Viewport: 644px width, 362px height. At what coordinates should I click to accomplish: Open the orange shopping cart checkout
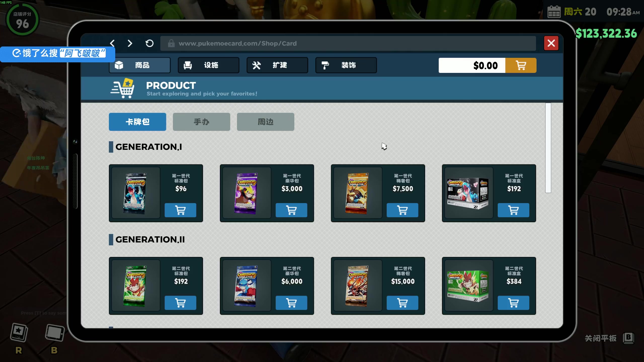pyautogui.click(x=521, y=65)
